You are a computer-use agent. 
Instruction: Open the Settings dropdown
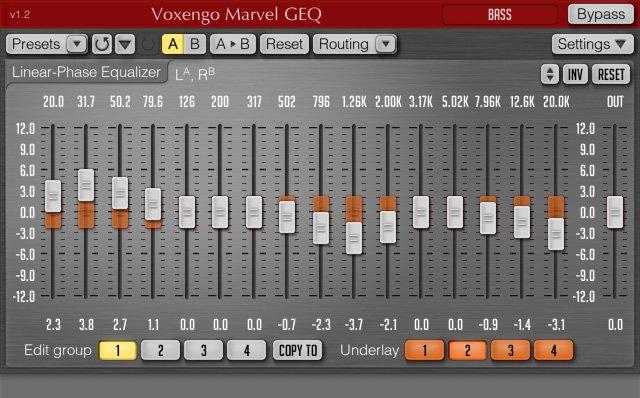pos(592,44)
